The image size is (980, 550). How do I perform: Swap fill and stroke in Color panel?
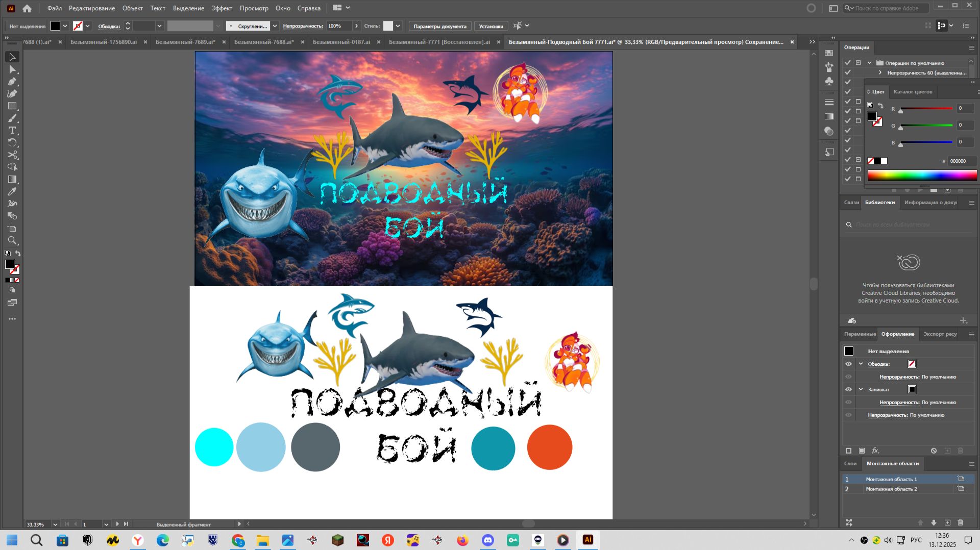point(880,106)
